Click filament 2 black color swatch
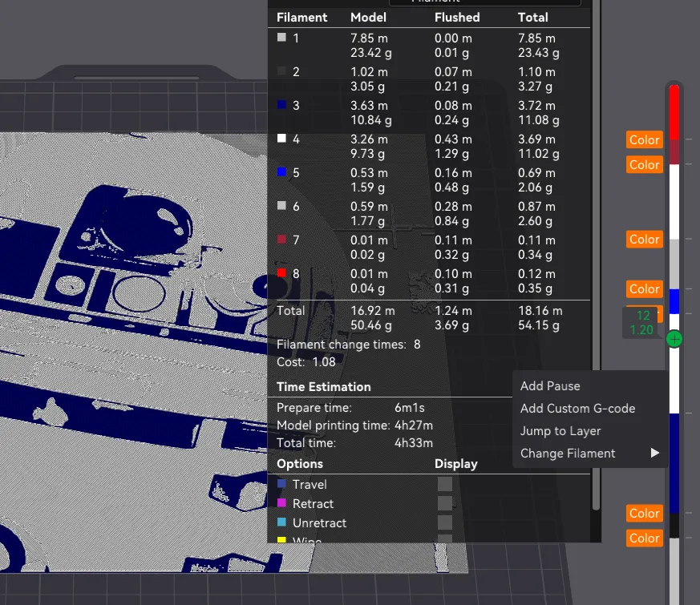The image size is (700, 605). [281, 71]
